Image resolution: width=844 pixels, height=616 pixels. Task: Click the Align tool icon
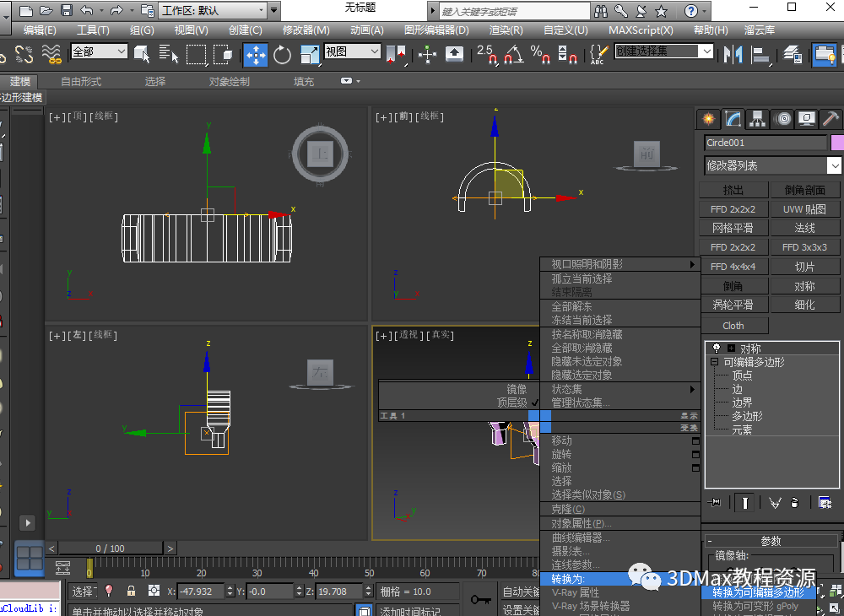point(760,55)
